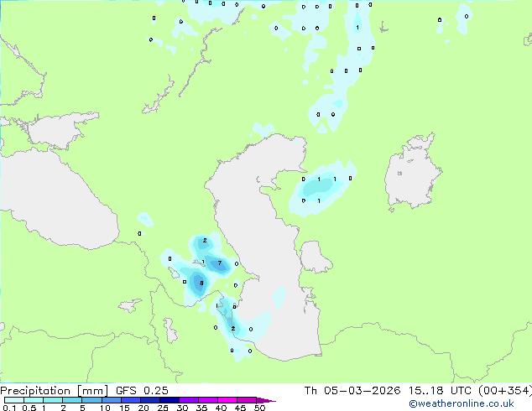The height and width of the screenshot is (411, 532).
Task: Click the 'Precipitation [mm]' title text
Action: click(x=55, y=391)
